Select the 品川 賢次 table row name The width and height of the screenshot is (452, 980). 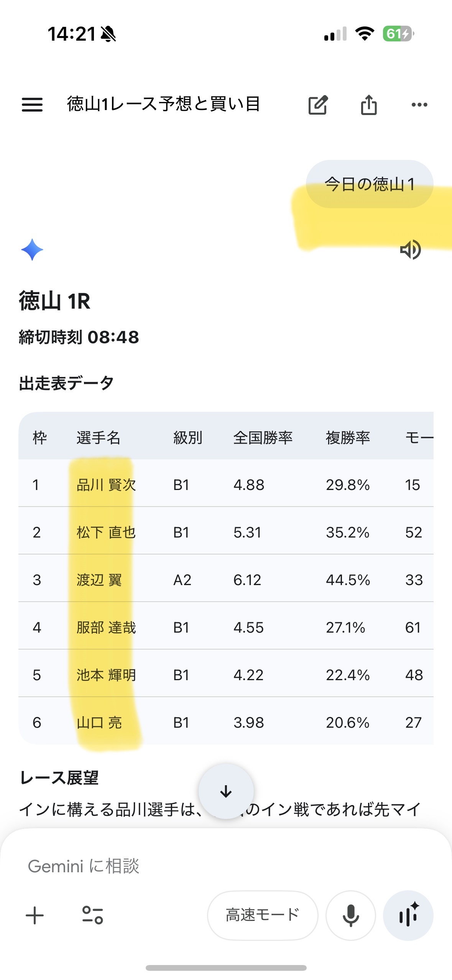click(x=106, y=485)
